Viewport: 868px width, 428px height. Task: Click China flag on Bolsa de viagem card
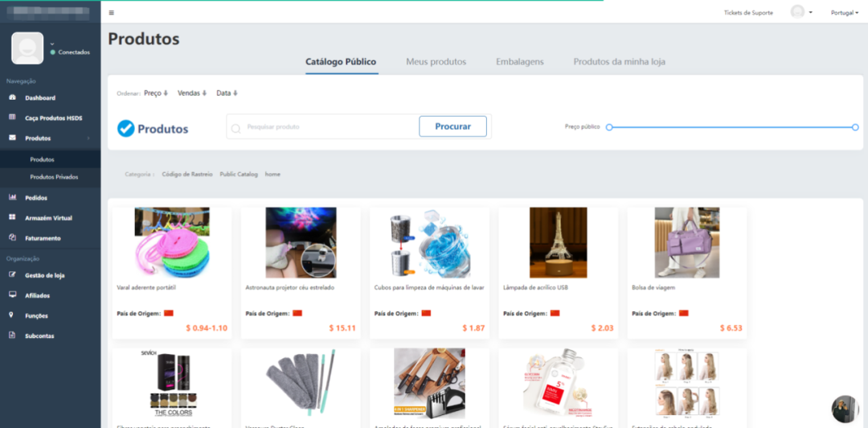pos(684,313)
